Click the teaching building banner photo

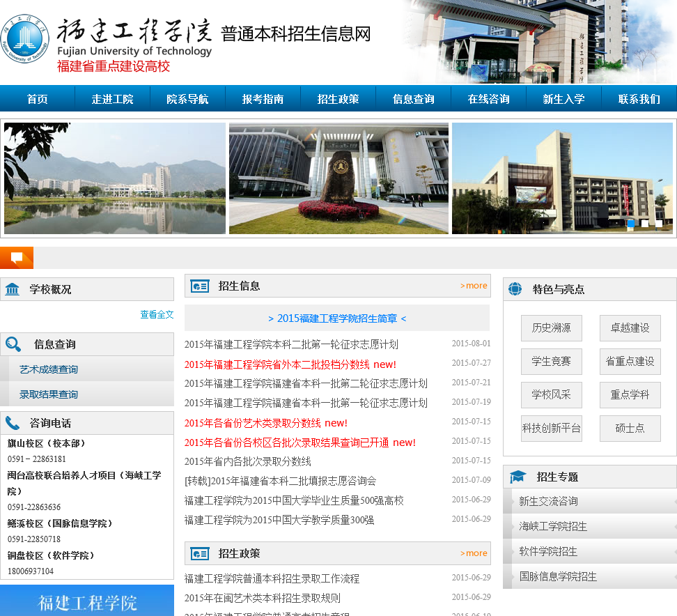[x=562, y=178]
